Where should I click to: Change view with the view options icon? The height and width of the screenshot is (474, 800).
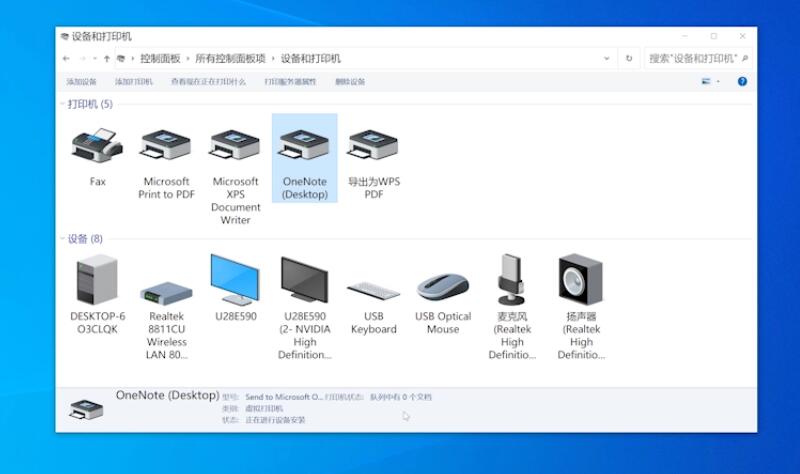(x=706, y=81)
